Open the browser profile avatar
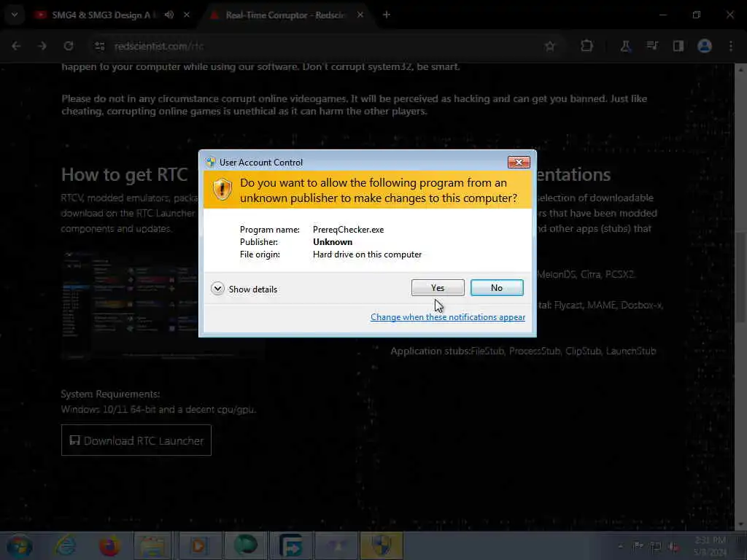 (x=705, y=46)
